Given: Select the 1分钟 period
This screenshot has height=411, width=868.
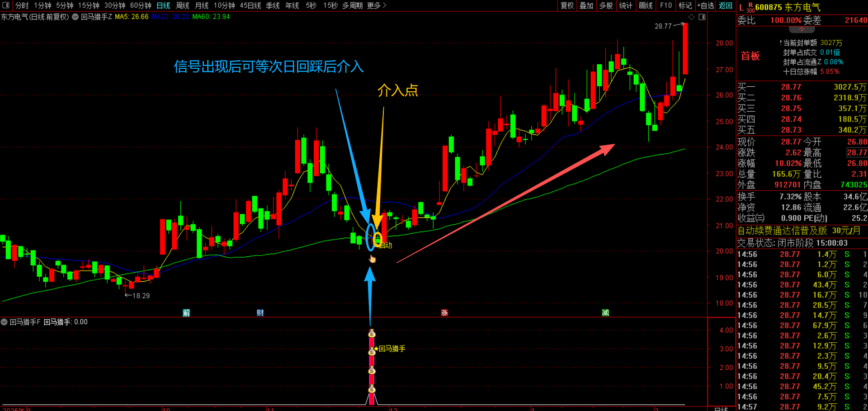Looking at the screenshot, I should 42,5.
